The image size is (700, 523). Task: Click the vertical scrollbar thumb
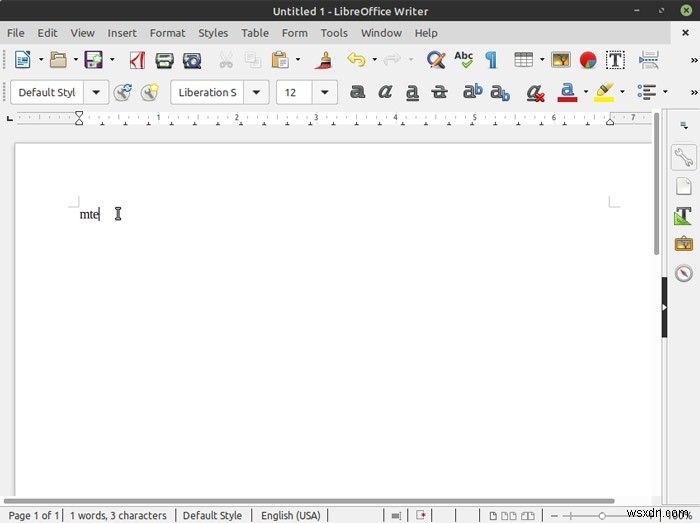coord(656,183)
